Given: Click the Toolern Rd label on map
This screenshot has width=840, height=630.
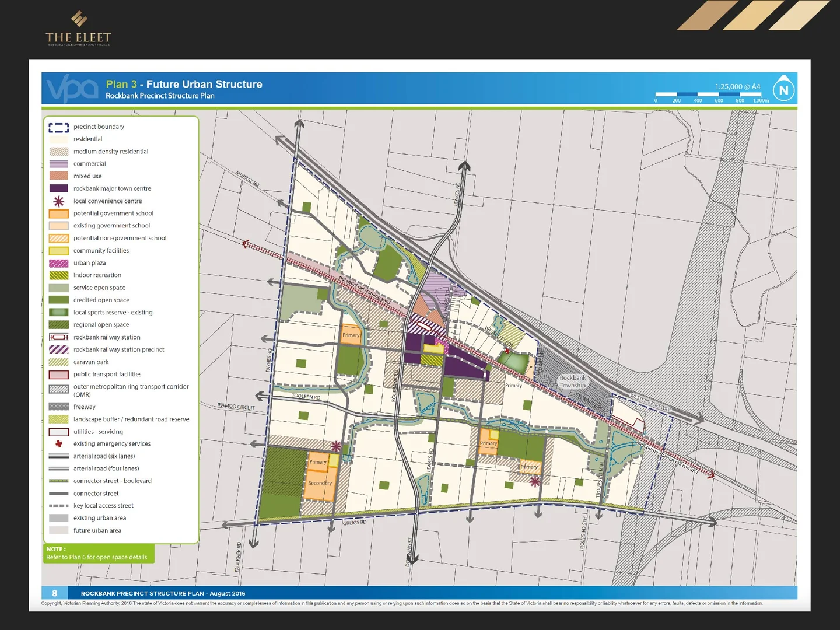Looking at the screenshot, I should point(306,397).
